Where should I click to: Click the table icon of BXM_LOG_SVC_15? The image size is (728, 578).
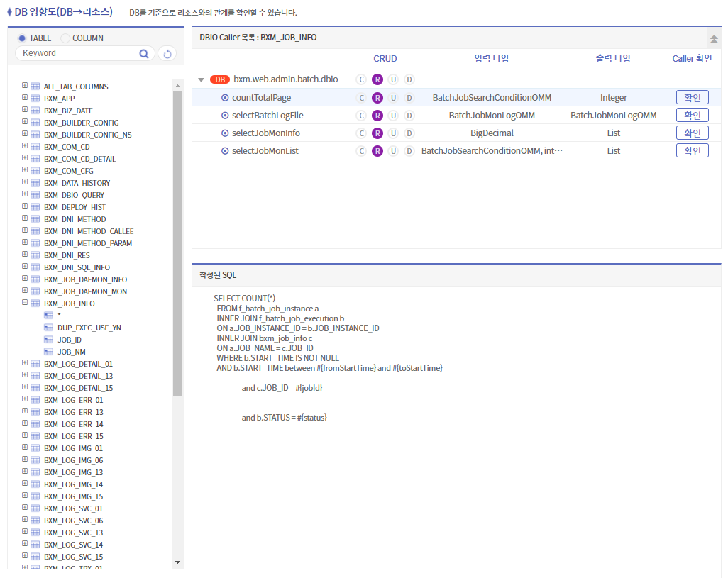point(35,557)
